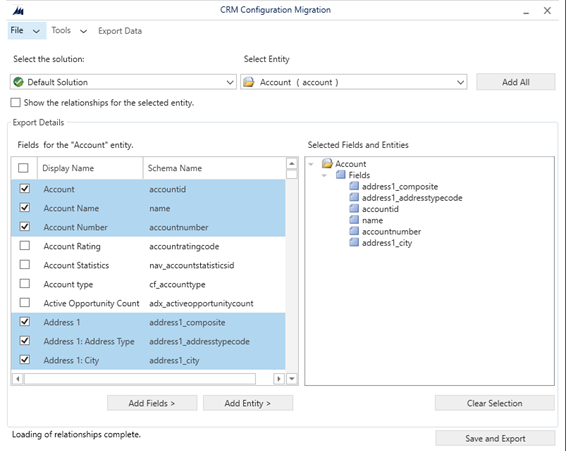Check the Account Rating field checkbox

click(25, 246)
